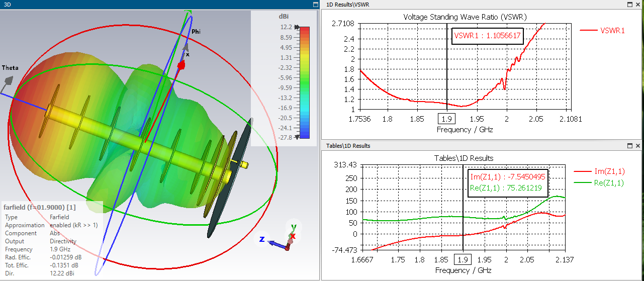Click the farfield (f=01.9000) info panel header

pyautogui.click(x=40, y=207)
